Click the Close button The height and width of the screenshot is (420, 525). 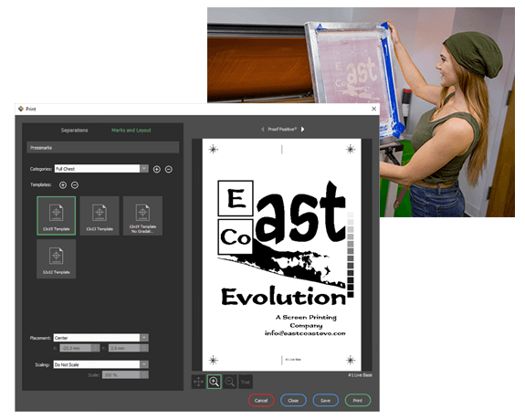click(293, 400)
